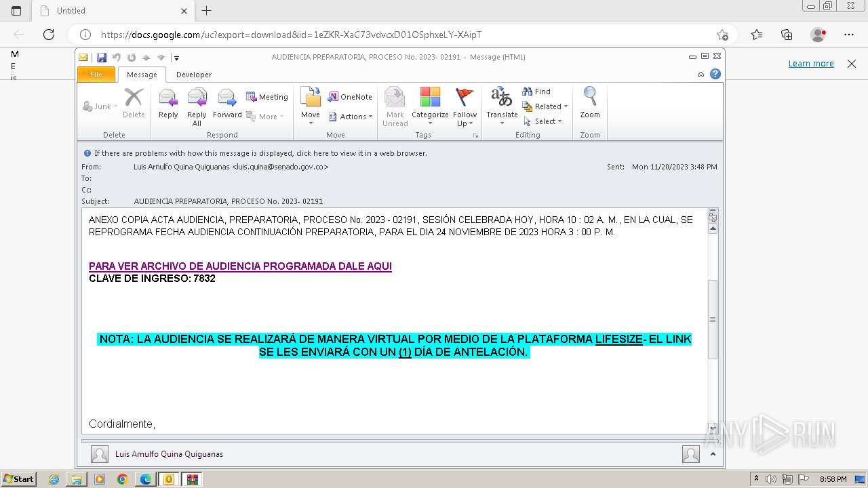The width and height of the screenshot is (868, 488).
Task: Open the Tags dialog launcher
Action: [476, 136]
